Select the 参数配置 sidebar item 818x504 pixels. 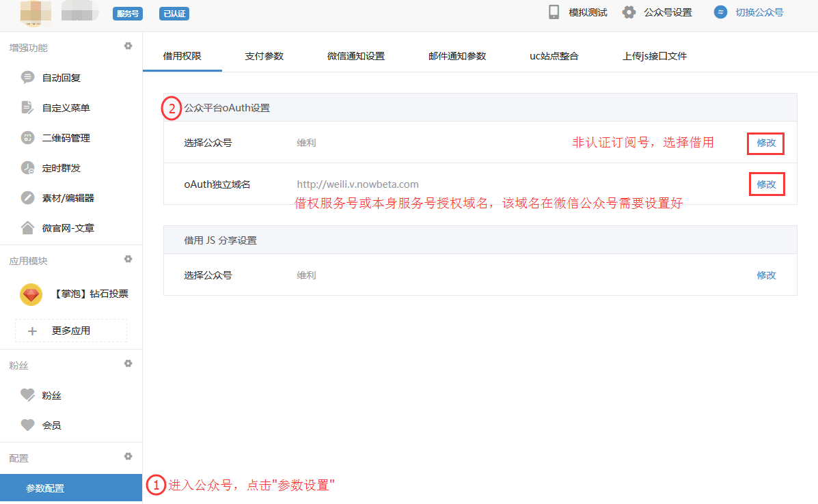71,488
